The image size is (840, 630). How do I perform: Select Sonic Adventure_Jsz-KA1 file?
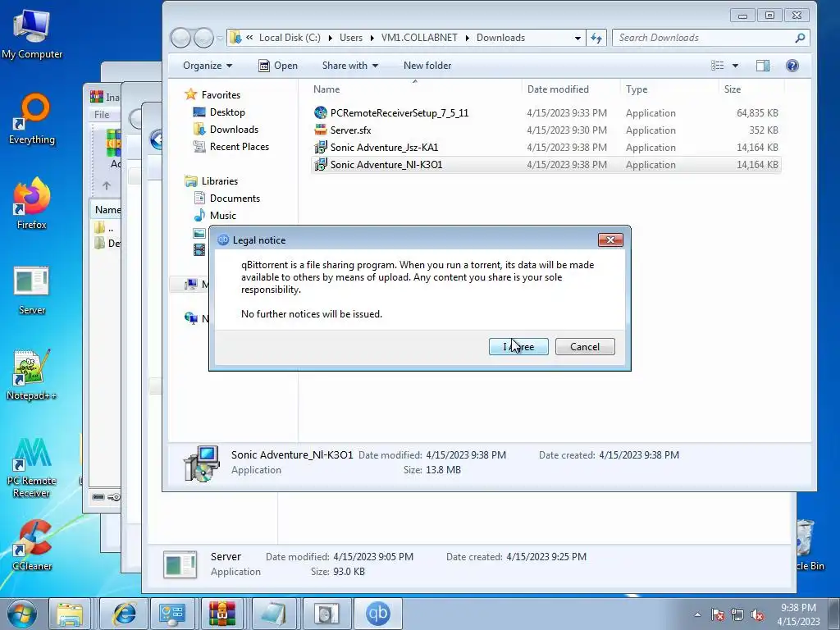tap(546, 148)
